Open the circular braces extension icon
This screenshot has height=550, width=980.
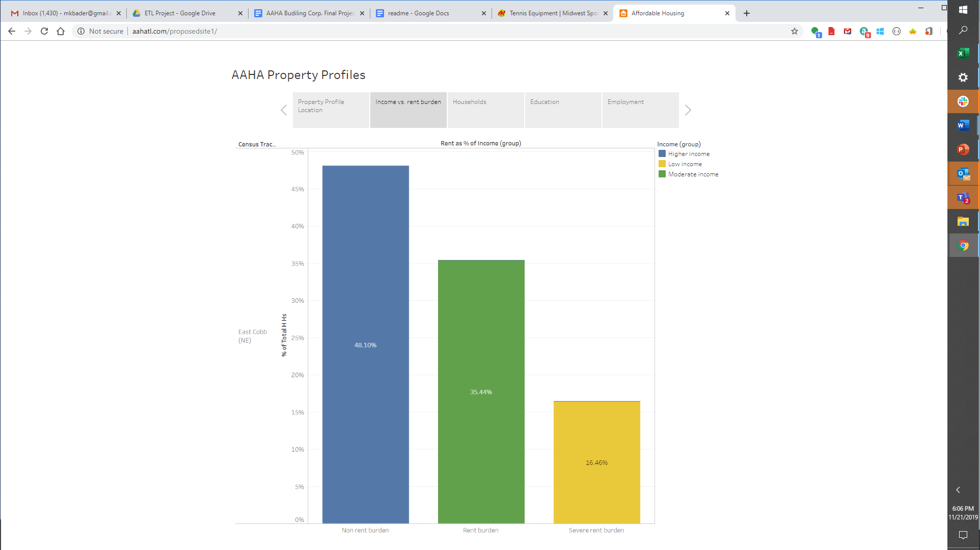tap(896, 31)
